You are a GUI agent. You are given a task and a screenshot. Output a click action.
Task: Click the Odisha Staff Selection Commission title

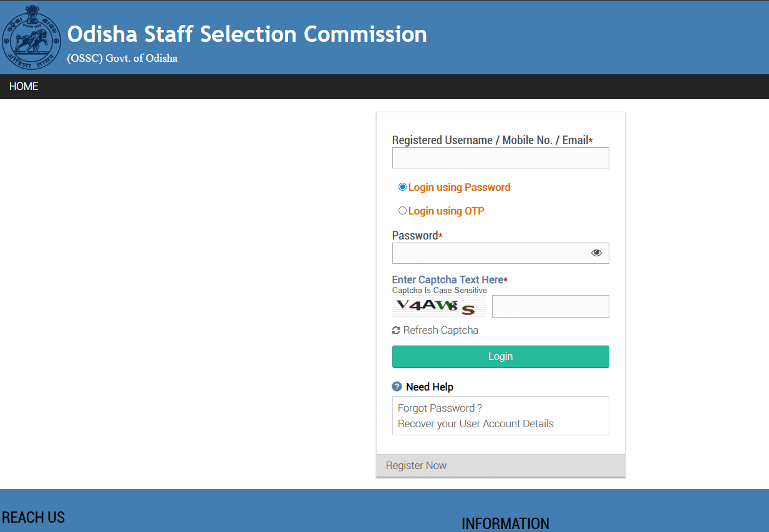247,34
